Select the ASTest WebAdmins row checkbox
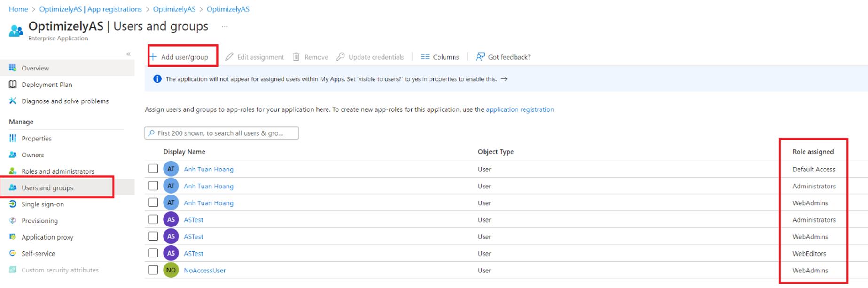The image size is (868, 288). pos(153,236)
